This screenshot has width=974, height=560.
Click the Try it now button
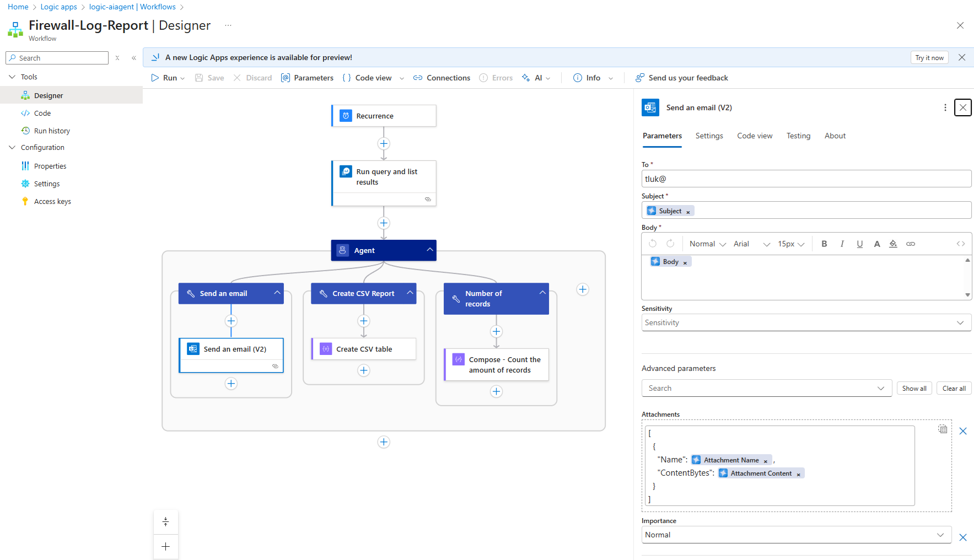(x=929, y=57)
